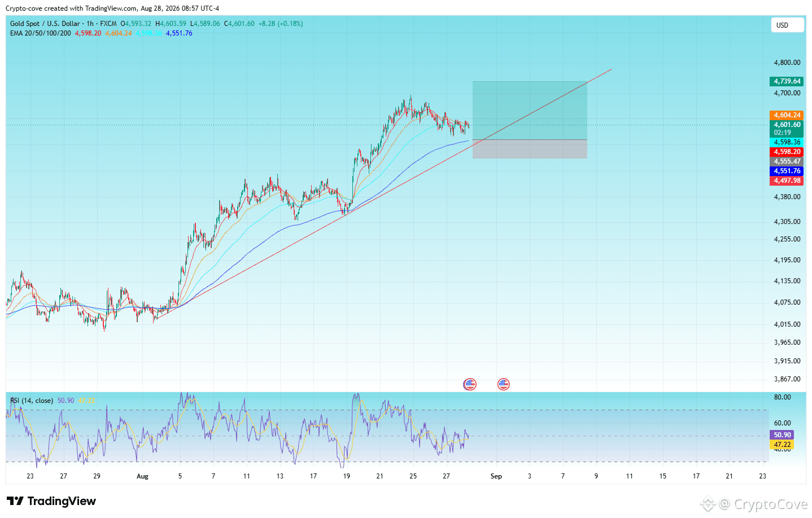Screen dimensions: 812x518
Task: Click the right US flag economic event icon
Action: (504, 384)
